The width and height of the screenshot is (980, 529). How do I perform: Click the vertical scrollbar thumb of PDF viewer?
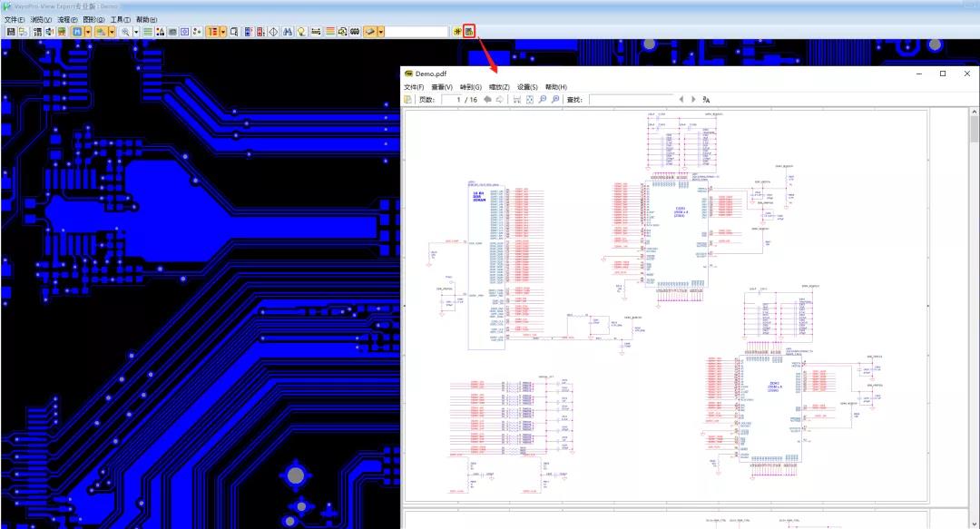click(x=974, y=129)
